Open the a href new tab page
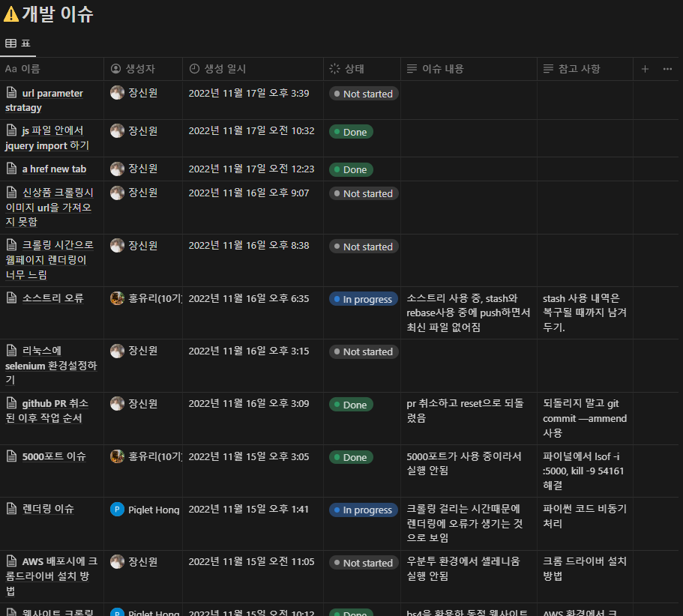683x616 pixels. [x=54, y=169]
